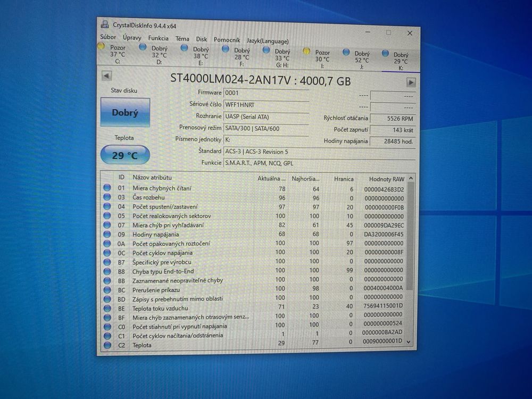Click the rotation speed value 5526 RPM
The height and width of the screenshot is (399, 532).
click(x=393, y=119)
